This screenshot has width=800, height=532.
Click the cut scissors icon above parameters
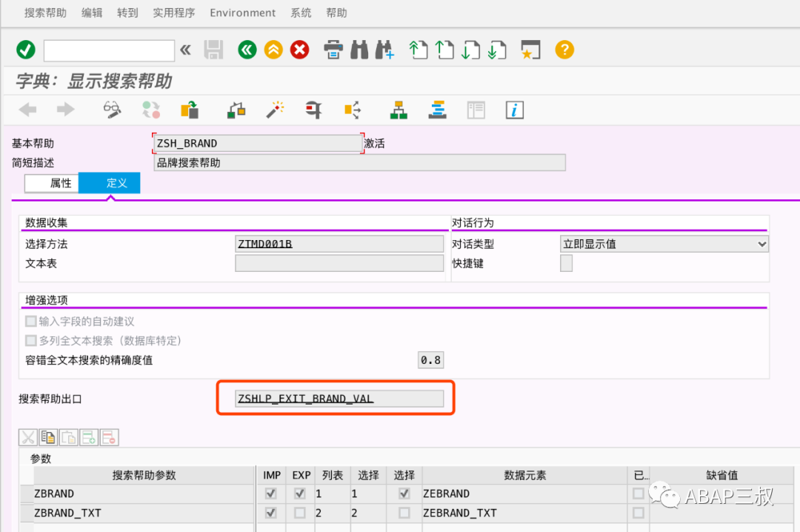[27, 438]
